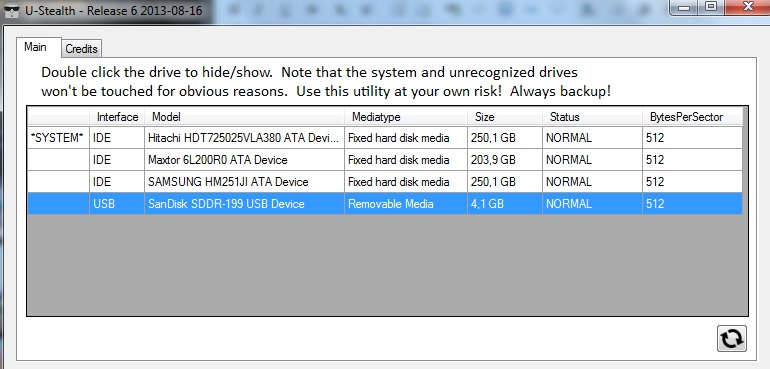Click the USB interface cell
This screenshot has width=770, height=369.
[x=117, y=203]
